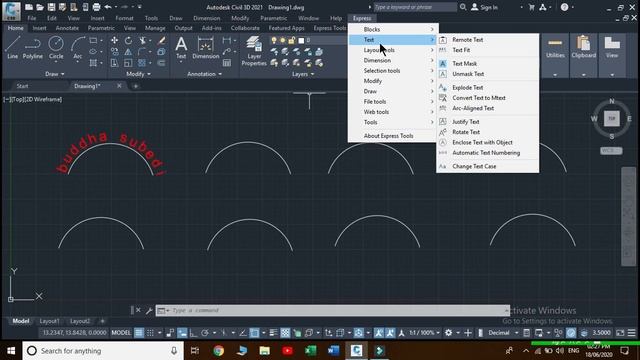
Task: Toggle MODEL space button
Action: (x=121, y=333)
